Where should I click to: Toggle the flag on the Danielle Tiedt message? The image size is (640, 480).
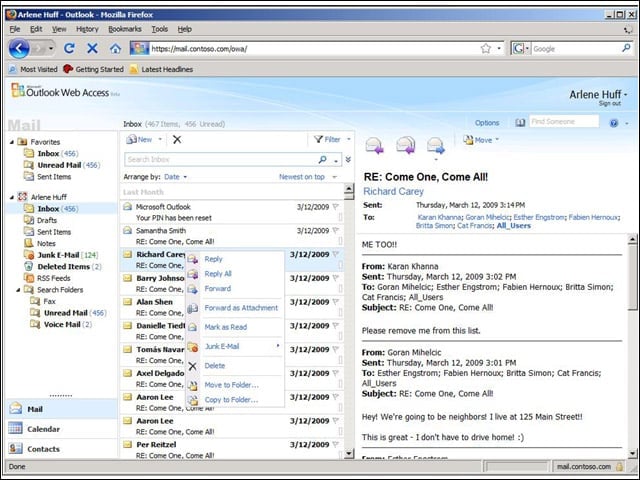336,325
